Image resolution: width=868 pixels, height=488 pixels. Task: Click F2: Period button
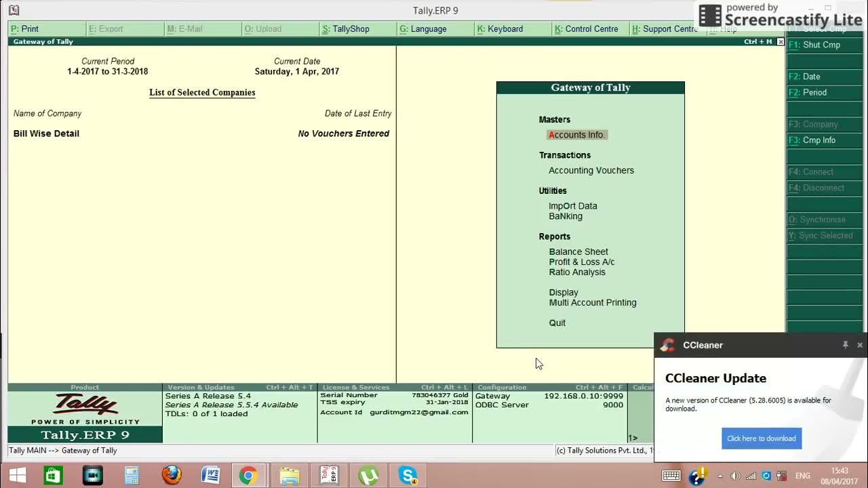point(825,92)
